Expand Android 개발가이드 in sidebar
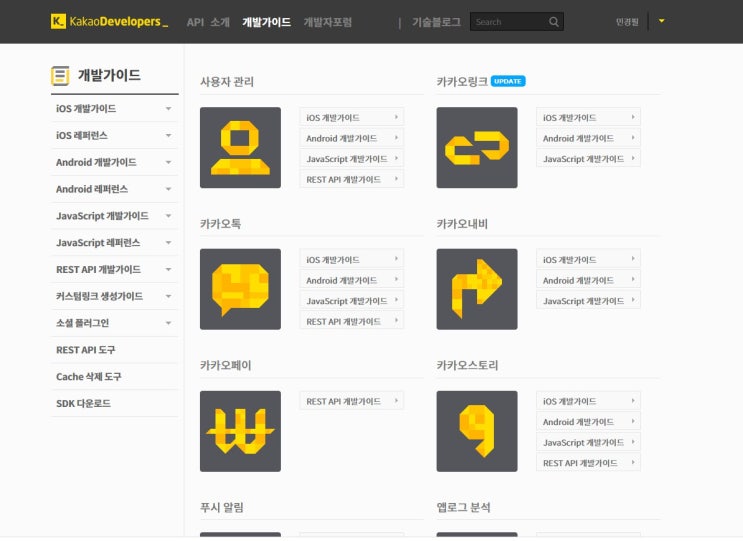This screenshot has height=541, width=743. (x=114, y=162)
